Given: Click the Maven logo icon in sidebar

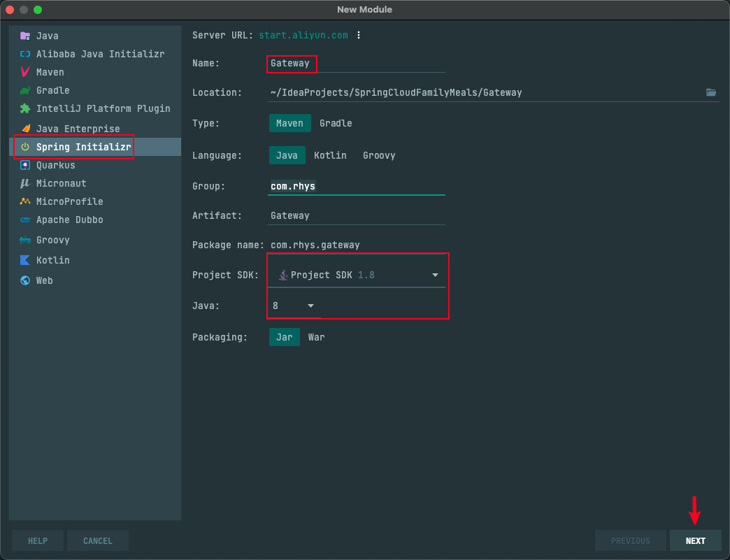Looking at the screenshot, I should [x=25, y=72].
